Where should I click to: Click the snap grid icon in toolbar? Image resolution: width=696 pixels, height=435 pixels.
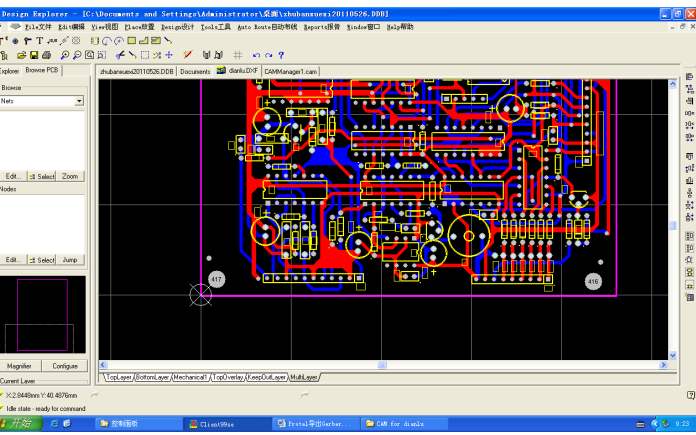click(237, 55)
